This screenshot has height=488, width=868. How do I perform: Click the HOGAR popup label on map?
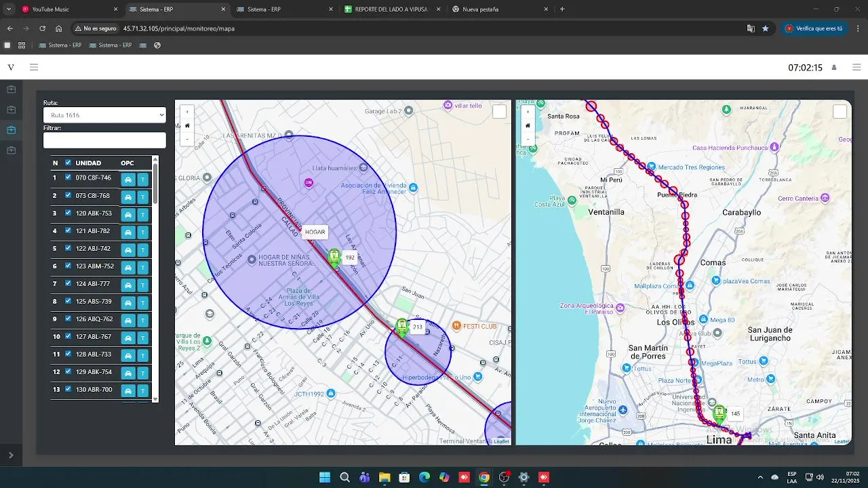[x=315, y=232]
